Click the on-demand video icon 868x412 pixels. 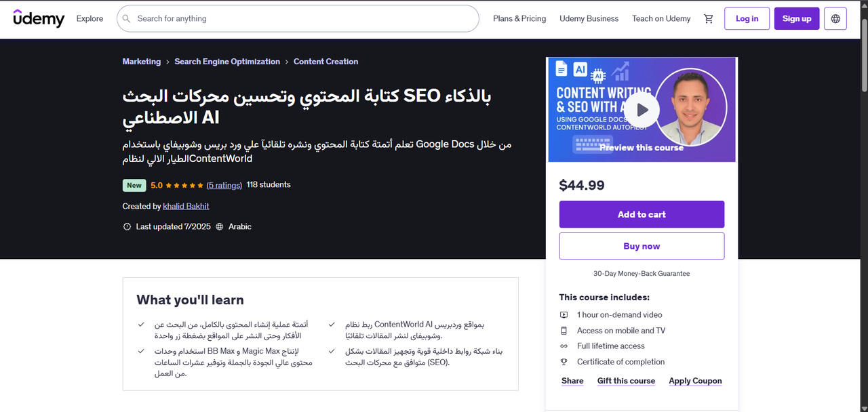564,315
